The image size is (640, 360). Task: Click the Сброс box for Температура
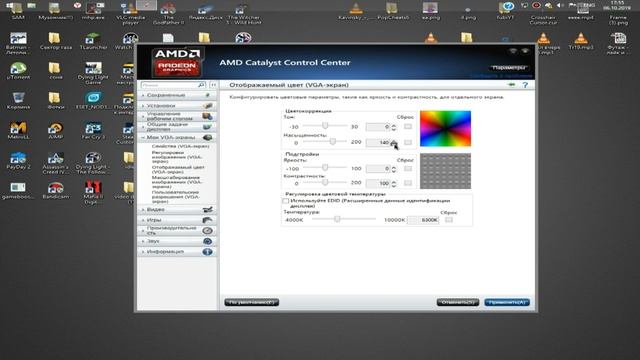coord(449,220)
